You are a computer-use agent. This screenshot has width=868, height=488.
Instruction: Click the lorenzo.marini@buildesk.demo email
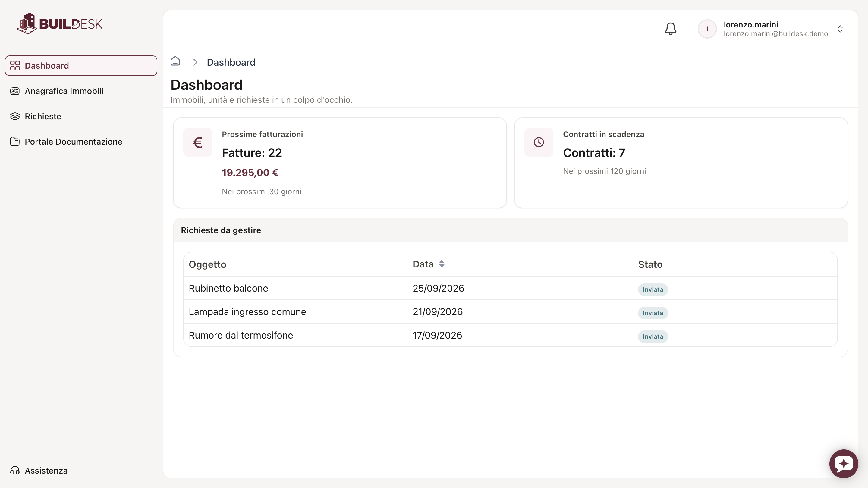tap(776, 34)
